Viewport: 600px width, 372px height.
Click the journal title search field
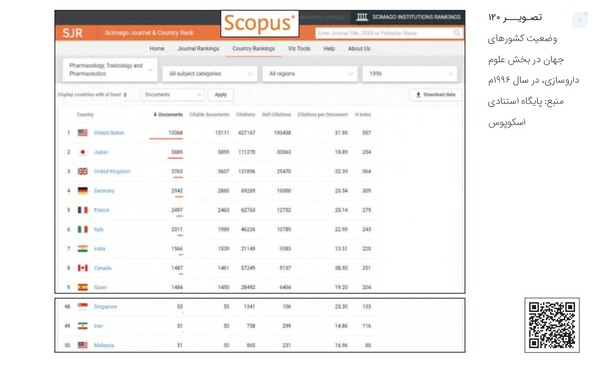pyautogui.click(x=384, y=33)
